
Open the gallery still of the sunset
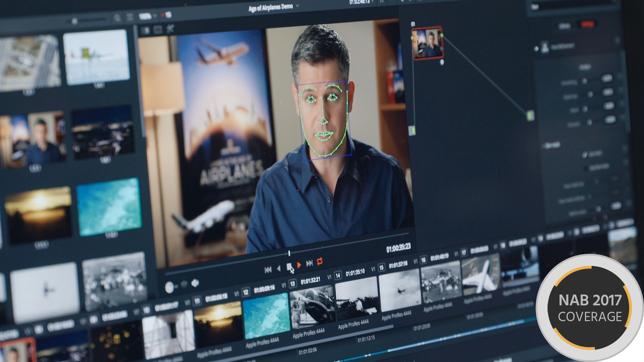pyautogui.click(x=39, y=215)
